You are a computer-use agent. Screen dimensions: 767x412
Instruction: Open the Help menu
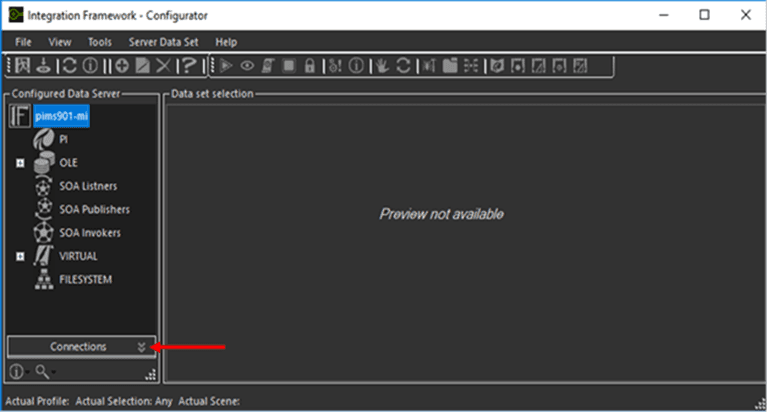click(x=226, y=42)
